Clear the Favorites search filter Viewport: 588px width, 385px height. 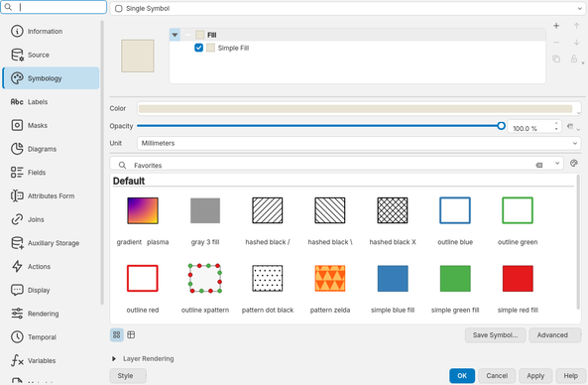539,165
